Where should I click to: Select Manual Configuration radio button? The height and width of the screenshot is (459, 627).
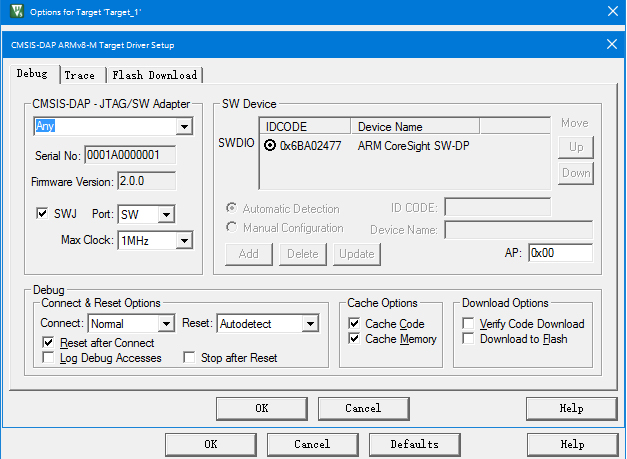click(232, 227)
